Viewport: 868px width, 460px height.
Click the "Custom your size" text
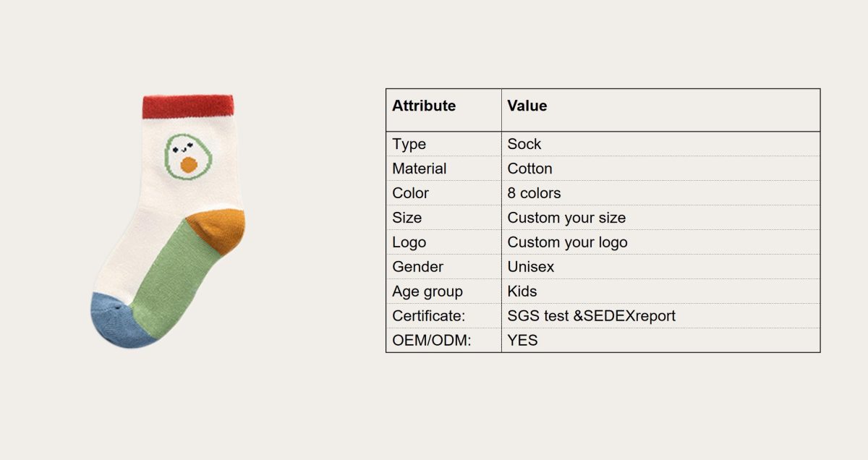[x=566, y=218]
